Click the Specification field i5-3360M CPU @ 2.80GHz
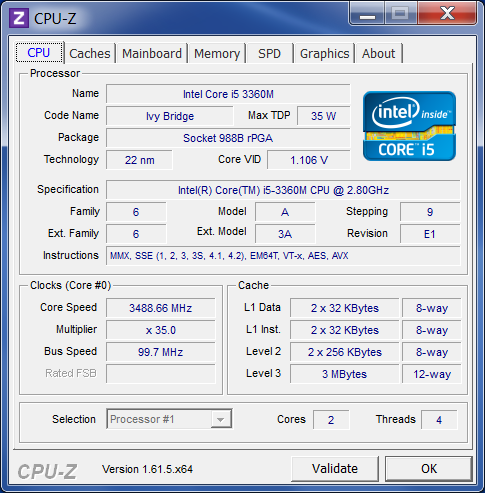The height and width of the screenshot is (493, 485). 283,190
